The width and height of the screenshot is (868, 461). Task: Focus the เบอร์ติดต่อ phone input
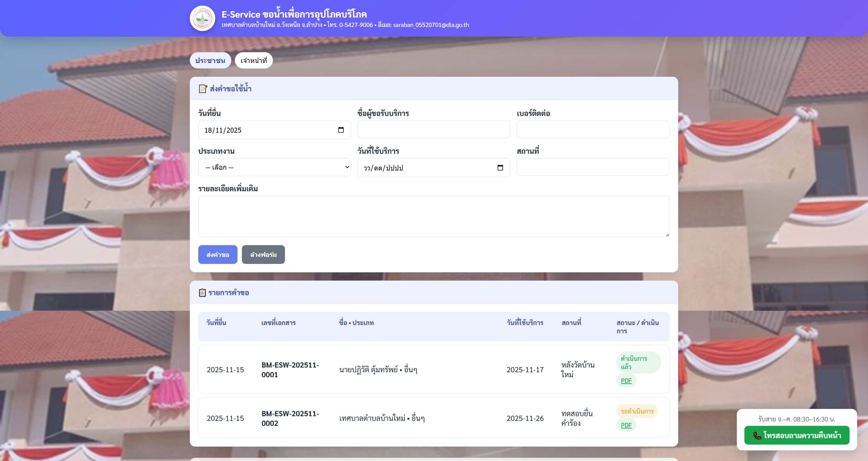point(593,130)
